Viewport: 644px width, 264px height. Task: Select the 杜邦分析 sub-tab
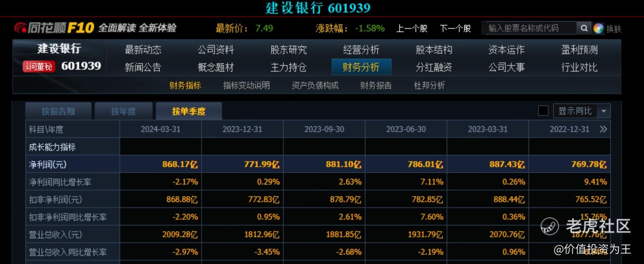point(429,85)
